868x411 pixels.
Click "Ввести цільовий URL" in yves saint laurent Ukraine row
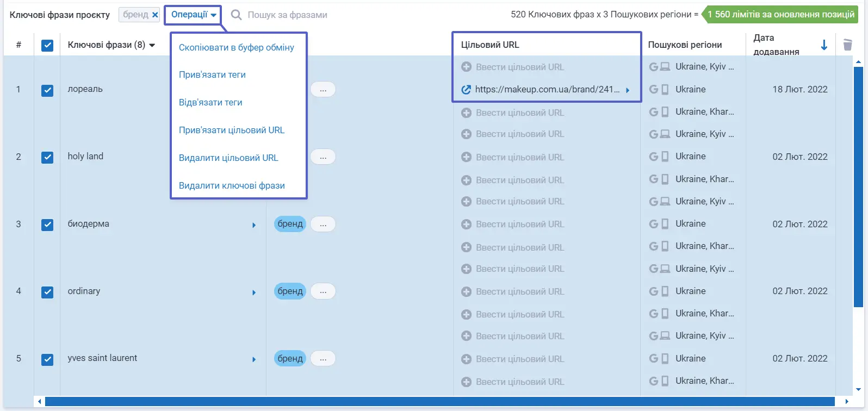(520, 359)
